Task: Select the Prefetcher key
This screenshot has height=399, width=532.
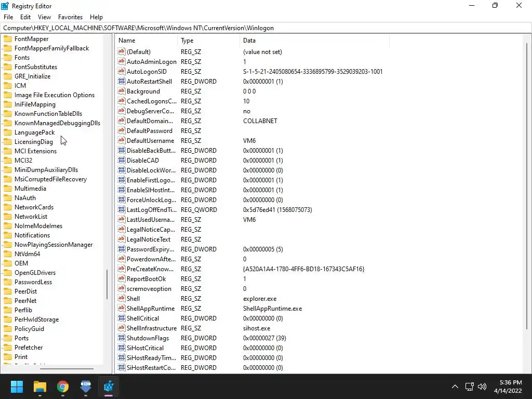Action: (29, 348)
